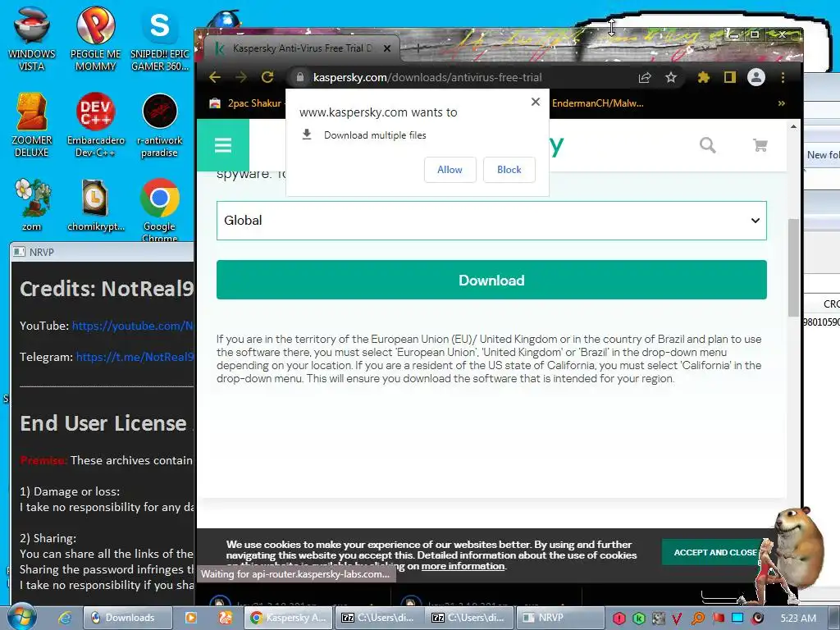The width and height of the screenshot is (840, 630).
Task: Close the Kaspersky Anti-Virus tab
Action: click(387, 48)
